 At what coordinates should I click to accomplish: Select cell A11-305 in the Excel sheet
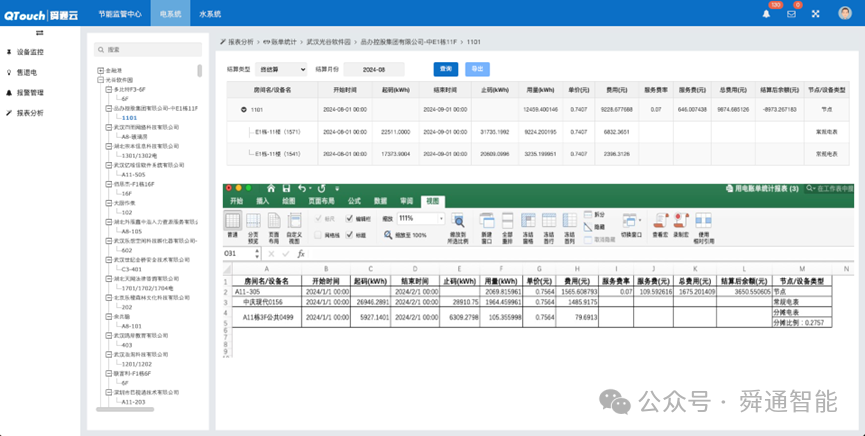coord(266,291)
